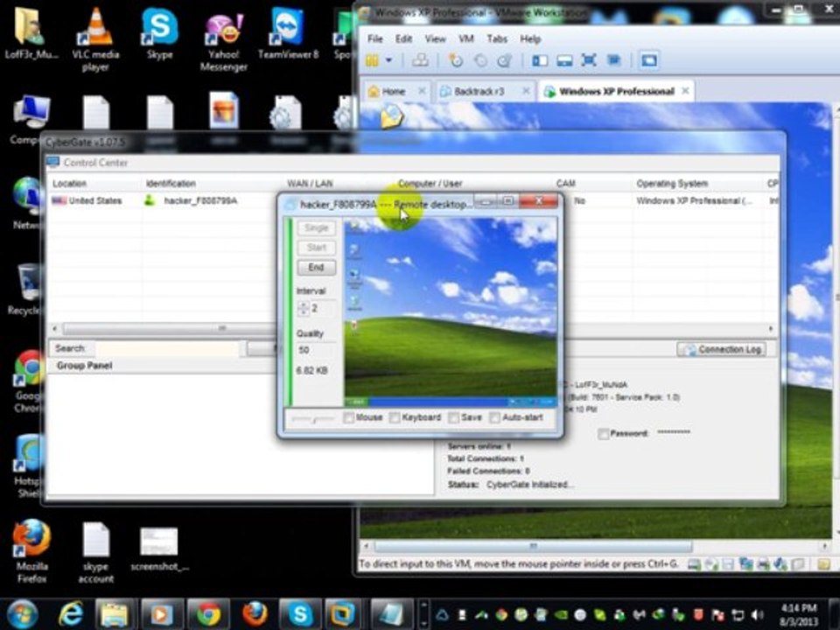Adjust the Interval spinner in Remote desktop

pos(304,309)
